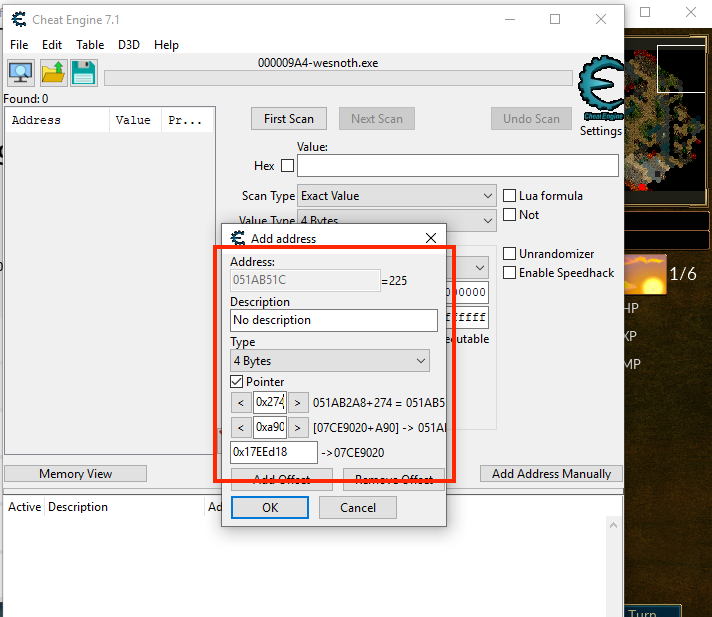
Task: Click the open file folder icon
Action: coord(54,73)
